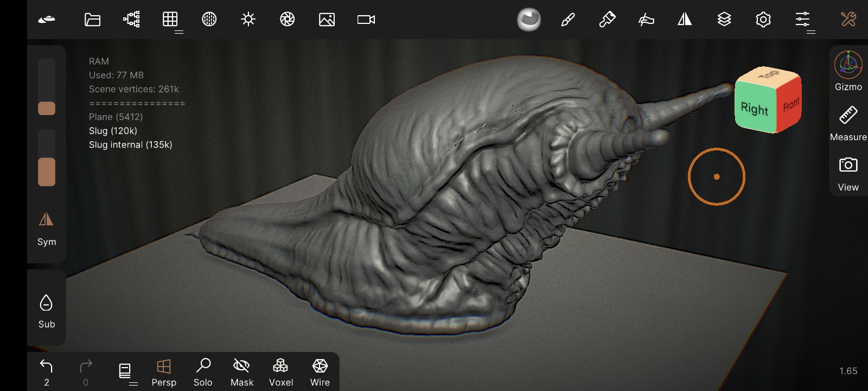The image size is (868, 391).
Task: Select the Slug (120k) entry
Action: 113,131
